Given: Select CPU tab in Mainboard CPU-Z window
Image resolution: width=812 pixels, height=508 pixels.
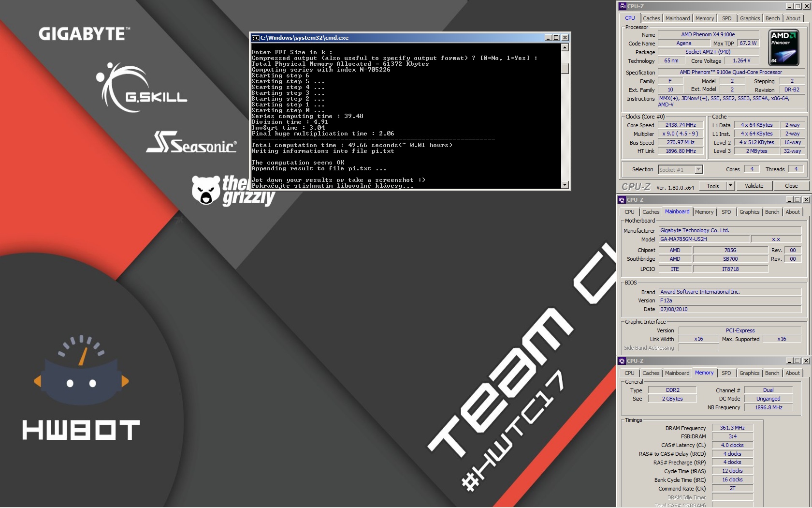Looking at the screenshot, I should click(x=629, y=212).
